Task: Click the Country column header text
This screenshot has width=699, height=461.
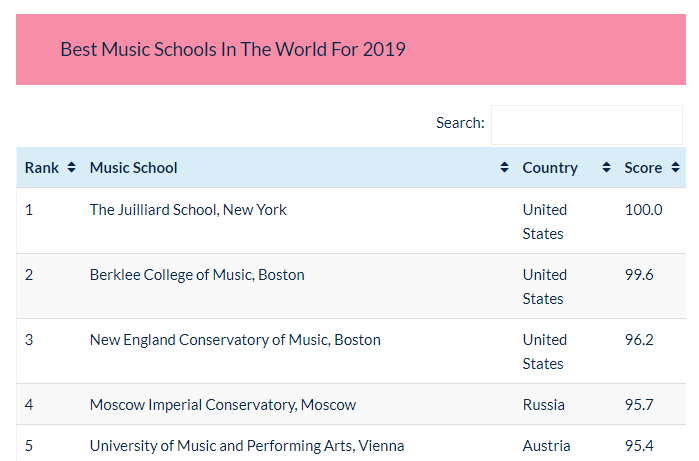Action: [550, 168]
